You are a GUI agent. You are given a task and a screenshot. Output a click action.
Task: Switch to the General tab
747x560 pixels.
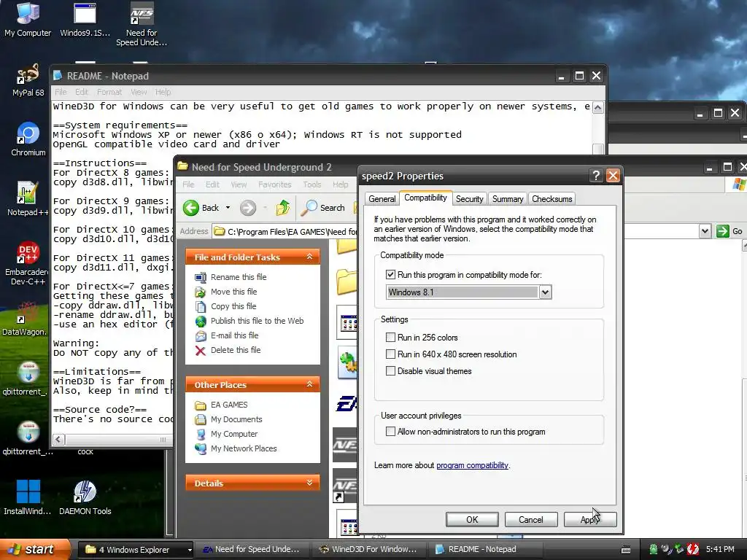point(382,199)
